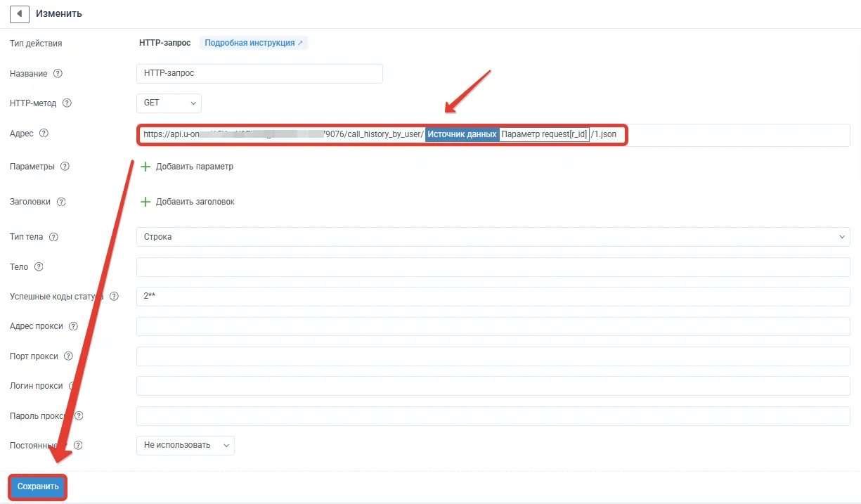The width and height of the screenshot is (861, 504).
Task: Select the Параметр request[r_id] token
Action: click(x=544, y=134)
